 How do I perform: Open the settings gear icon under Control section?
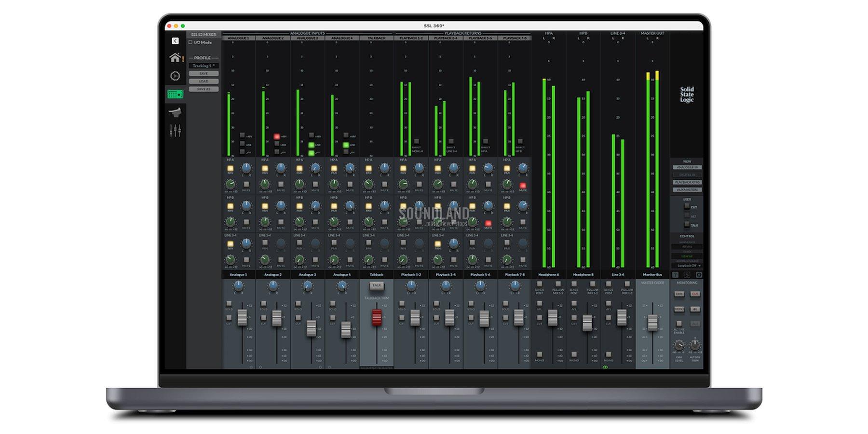[x=698, y=275]
